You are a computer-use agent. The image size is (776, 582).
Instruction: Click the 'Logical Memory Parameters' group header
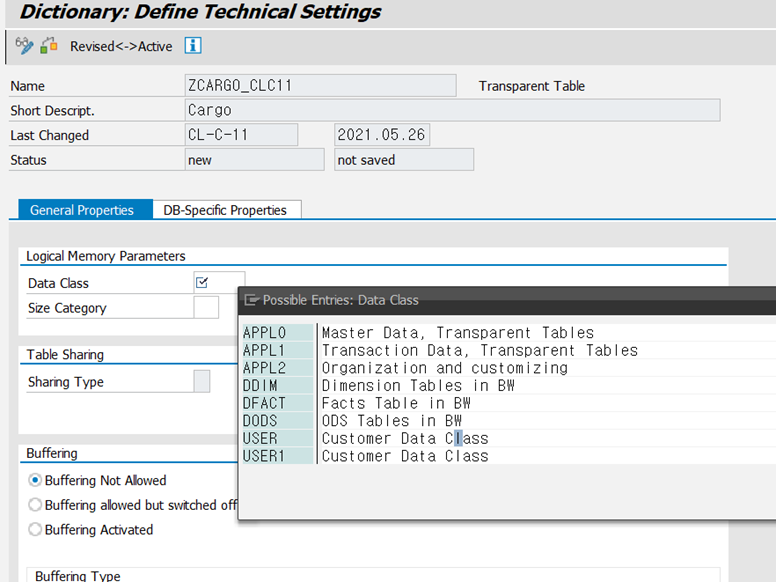pyautogui.click(x=105, y=256)
